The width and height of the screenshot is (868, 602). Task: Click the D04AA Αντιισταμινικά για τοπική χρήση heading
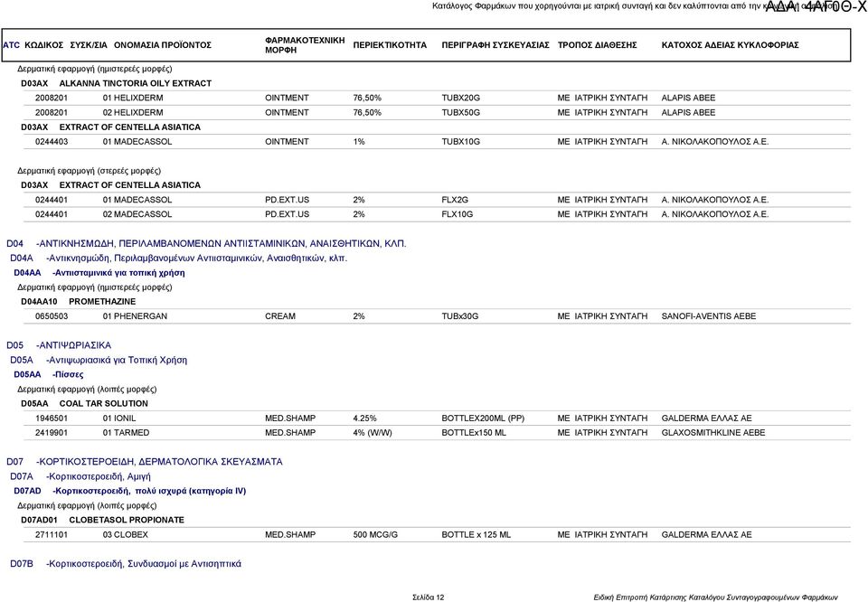99,272
